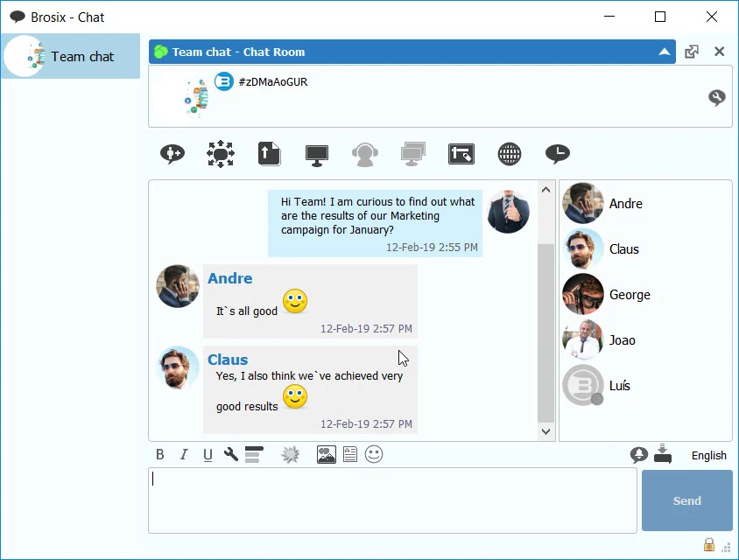
Task: Open the English language selector
Action: click(x=708, y=455)
